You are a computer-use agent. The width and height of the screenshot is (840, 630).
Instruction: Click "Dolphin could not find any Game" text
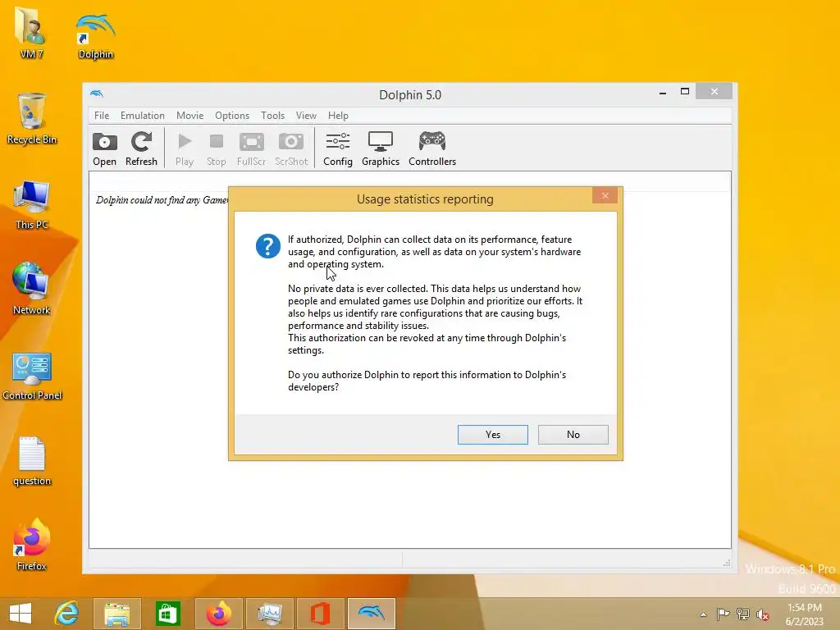[x=162, y=200]
